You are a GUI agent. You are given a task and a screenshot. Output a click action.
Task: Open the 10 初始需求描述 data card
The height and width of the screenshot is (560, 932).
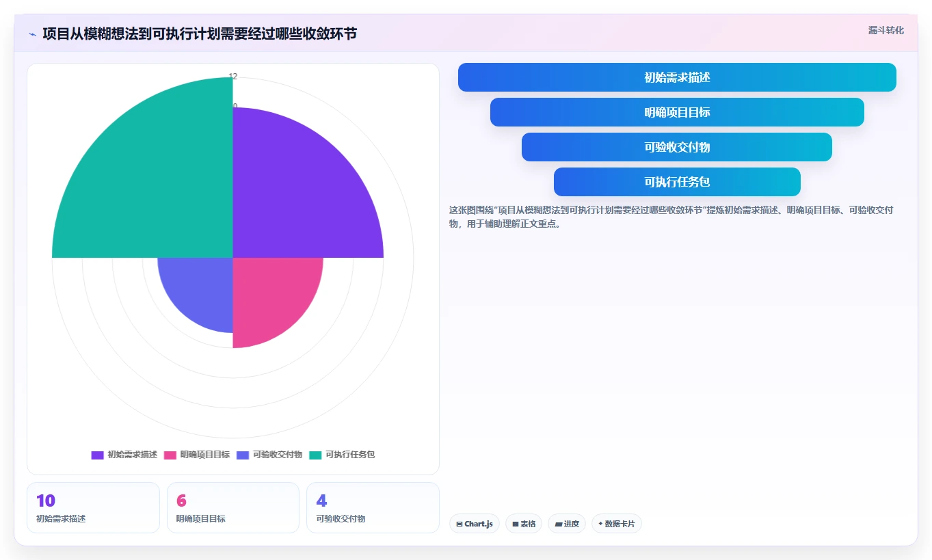[x=93, y=507]
